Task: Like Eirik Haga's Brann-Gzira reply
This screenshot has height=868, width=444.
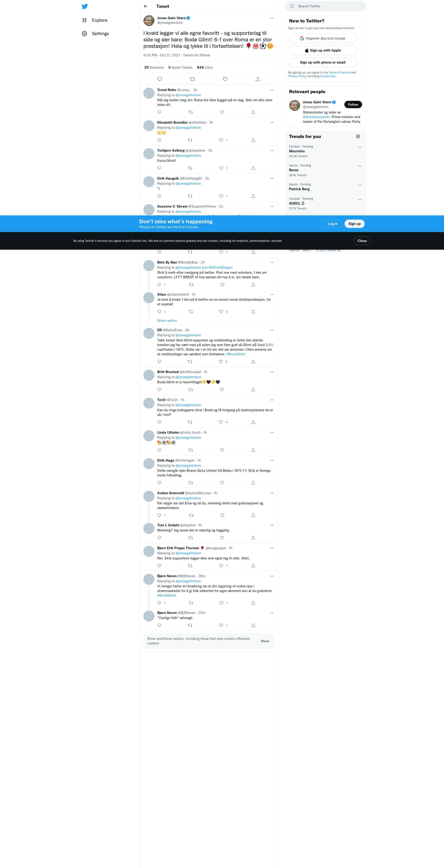Action: coord(222,483)
